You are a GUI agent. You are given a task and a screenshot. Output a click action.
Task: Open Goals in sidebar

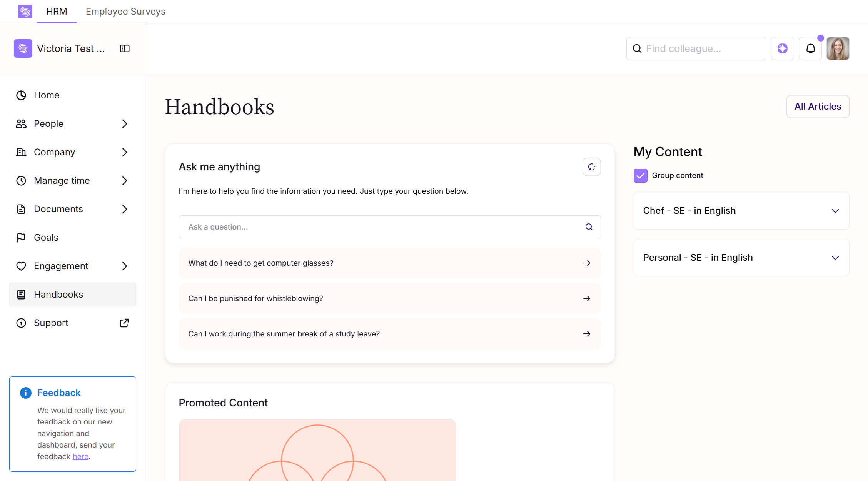(x=46, y=238)
